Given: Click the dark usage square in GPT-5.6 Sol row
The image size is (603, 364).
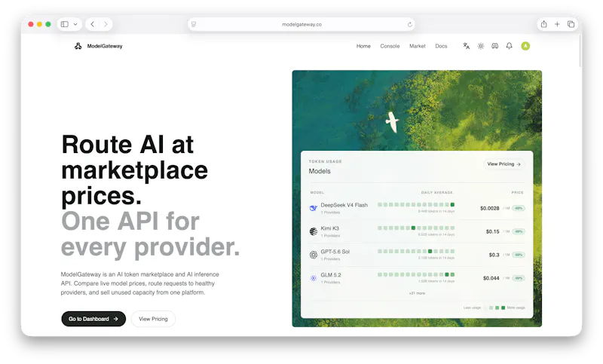Looking at the screenshot, I should pyautogui.click(x=430, y=252).
